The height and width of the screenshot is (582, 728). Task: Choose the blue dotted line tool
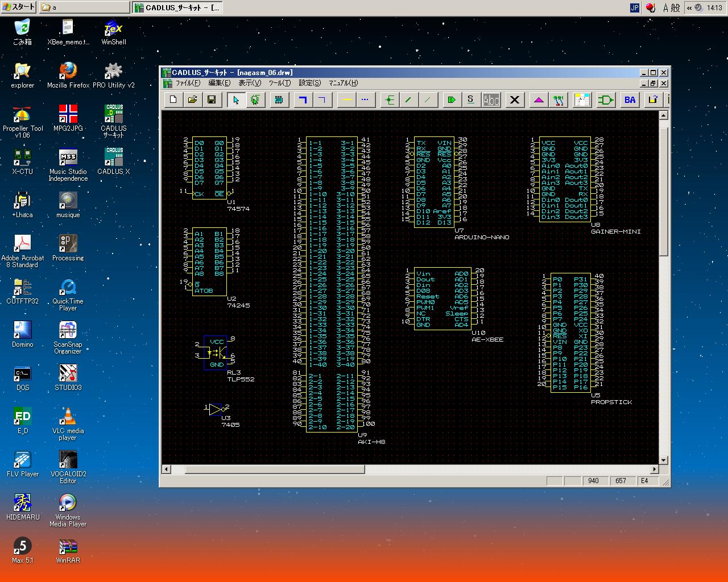[365, 100]
